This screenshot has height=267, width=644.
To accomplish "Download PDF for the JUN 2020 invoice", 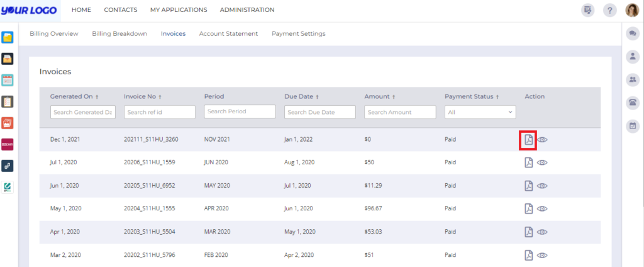I will (x=528, y=162).
